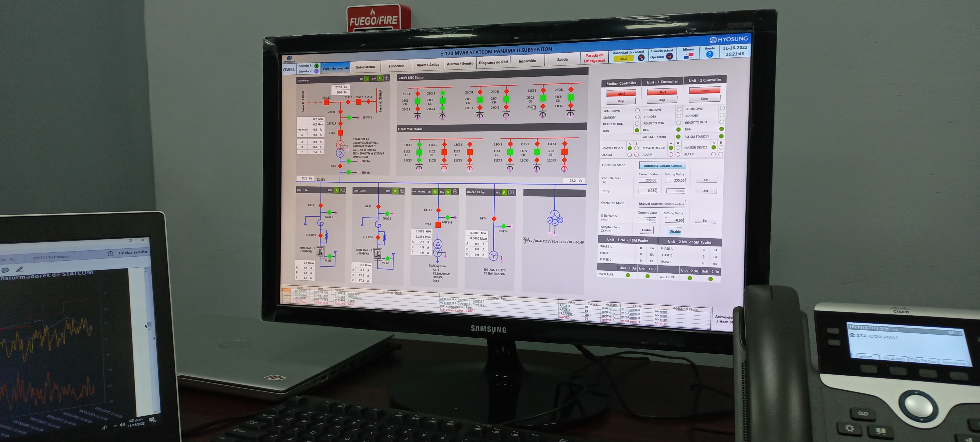Viewport: 980px width, 442px height.
Task: Click Set button for Q Reference
Action: click(705, 220)
